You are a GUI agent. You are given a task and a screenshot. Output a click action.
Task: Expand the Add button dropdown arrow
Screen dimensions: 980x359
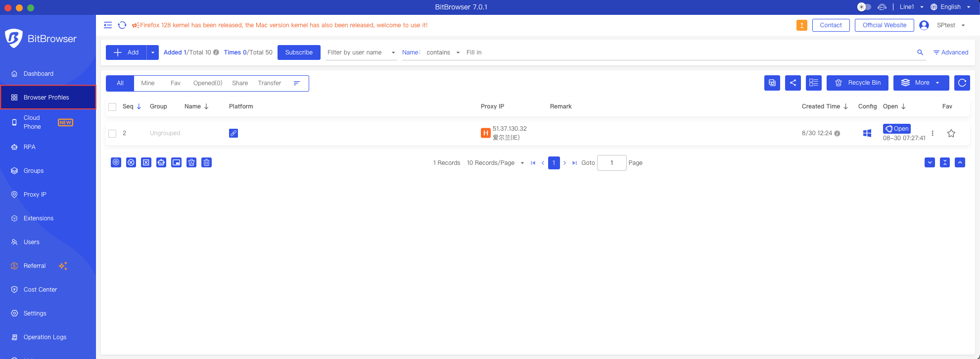(x=153, y=52)
